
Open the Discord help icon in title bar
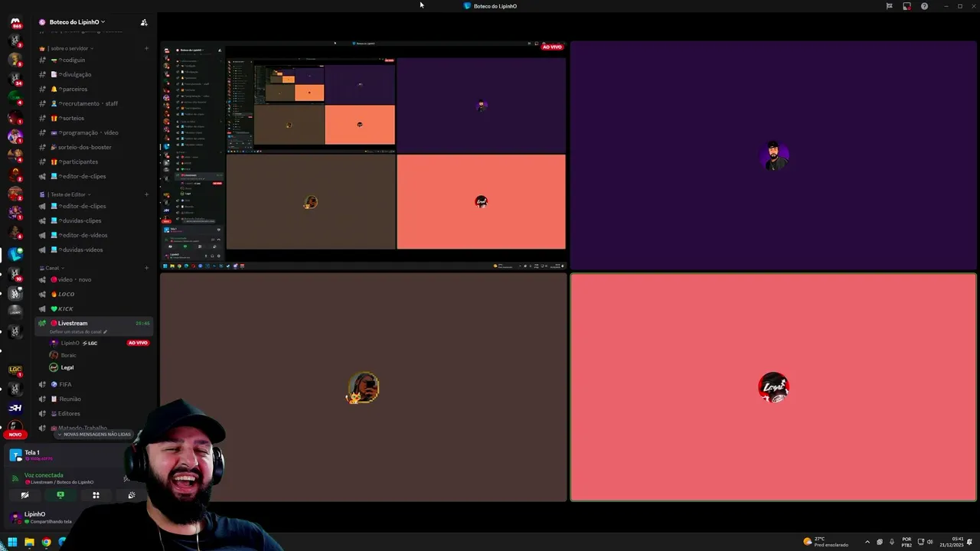924,6
